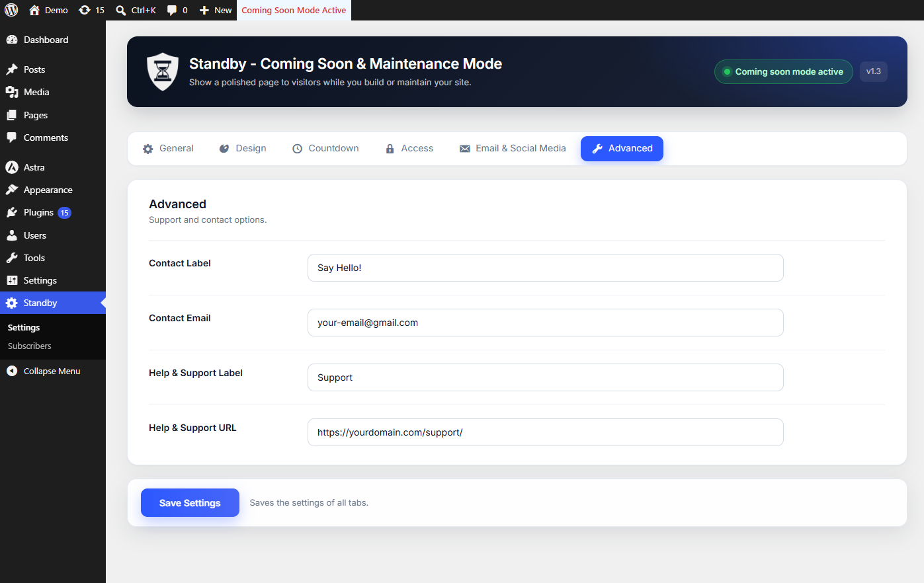Click the Dashboard gauge icon
This screenshot has height=583, width=924.
pyautogui.click(x=12, y=40)
